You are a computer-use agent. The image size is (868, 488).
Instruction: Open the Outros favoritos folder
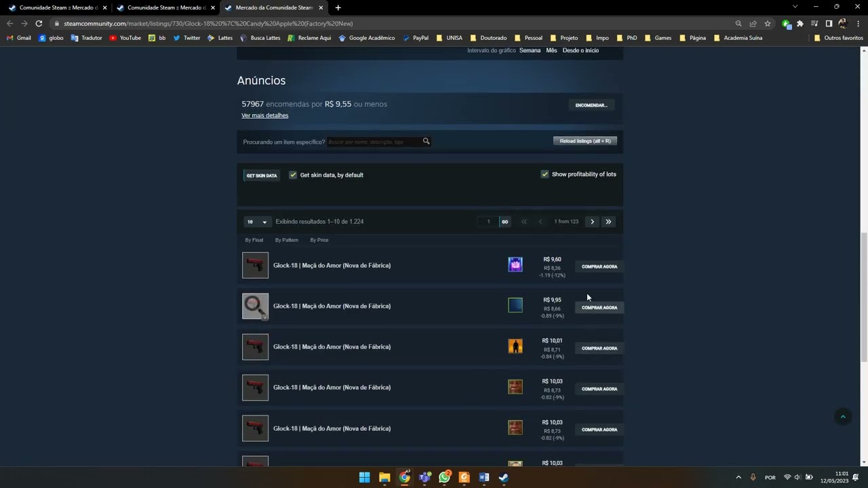tap(838, 38)
